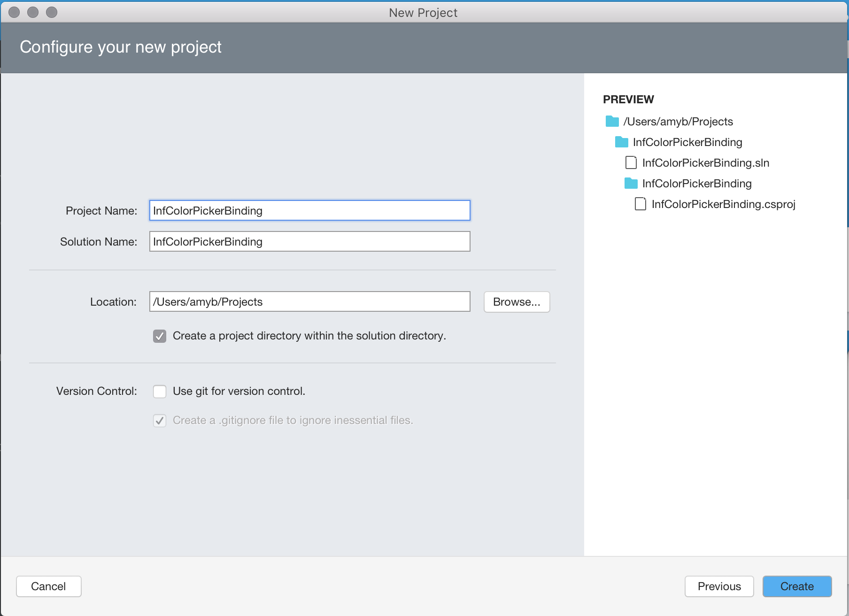849x616 pixels.
Task: Cancel the new project dialog
Action: click(x=48, y=586)
